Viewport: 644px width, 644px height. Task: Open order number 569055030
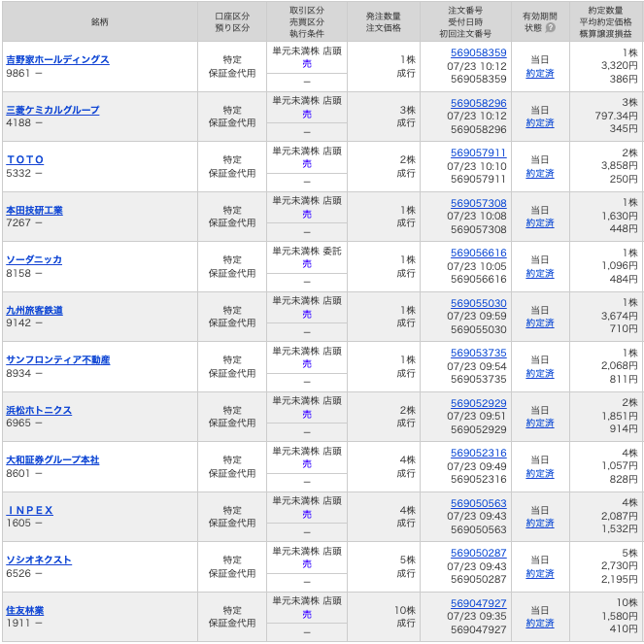point(479,303)
